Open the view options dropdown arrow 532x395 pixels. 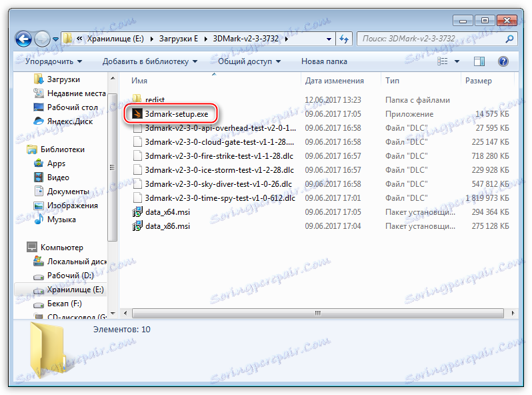pyautogui.click(x=457, y=61)
